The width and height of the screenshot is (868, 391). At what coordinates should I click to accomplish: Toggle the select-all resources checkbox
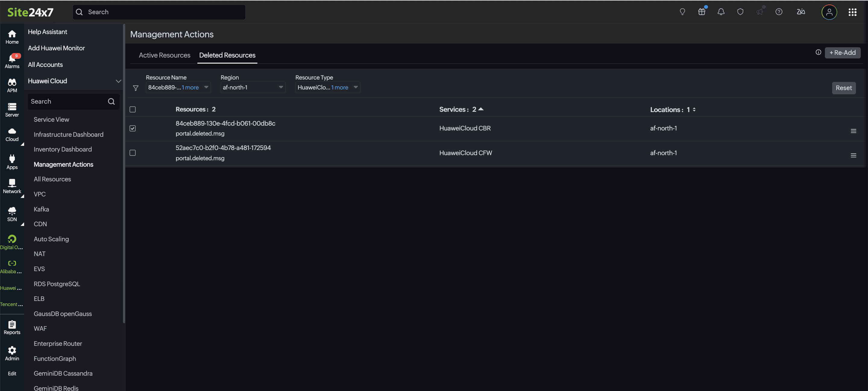pyautogui.click(x=133, y=109)
